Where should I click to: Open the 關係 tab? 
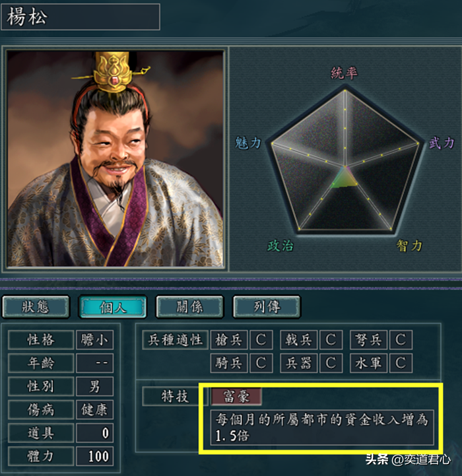189,307
